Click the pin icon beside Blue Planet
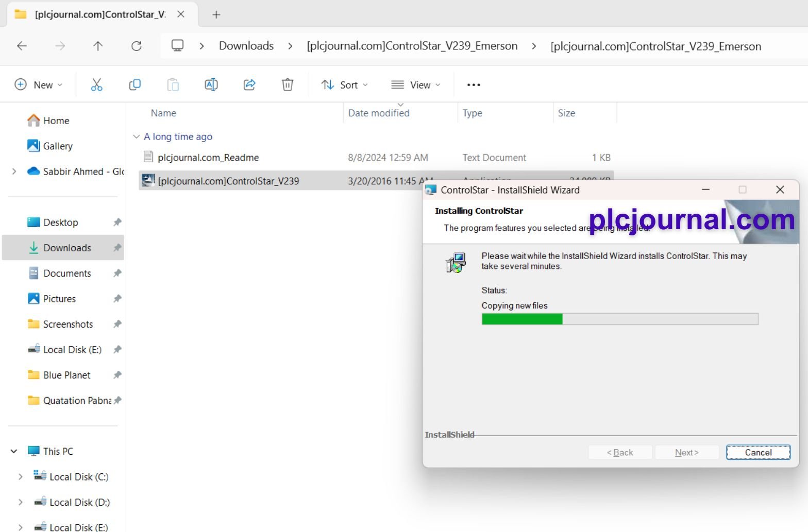This screenshot has height=532, width=808. click(x=117, y=375)
